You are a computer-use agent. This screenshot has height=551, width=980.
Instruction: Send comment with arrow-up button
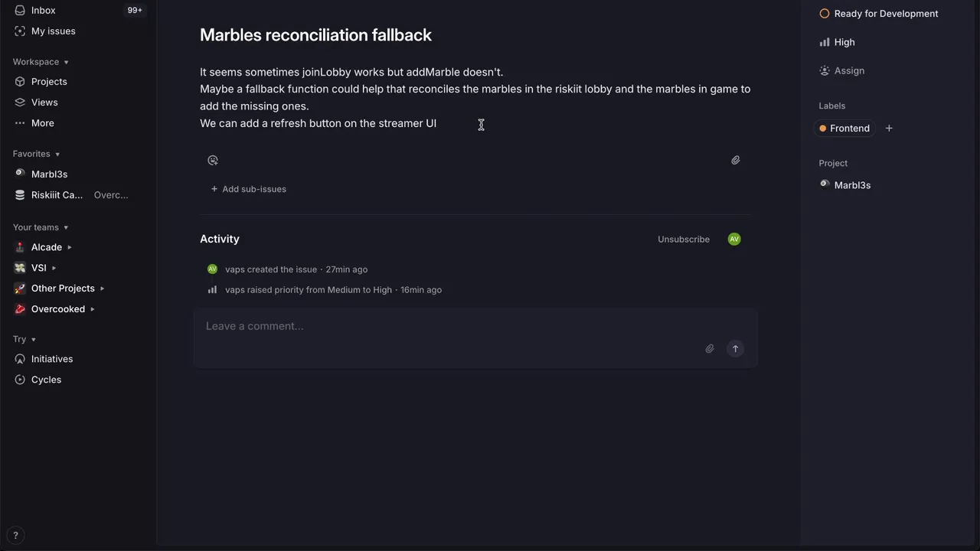pyautogui.click(x=735, y=349)
